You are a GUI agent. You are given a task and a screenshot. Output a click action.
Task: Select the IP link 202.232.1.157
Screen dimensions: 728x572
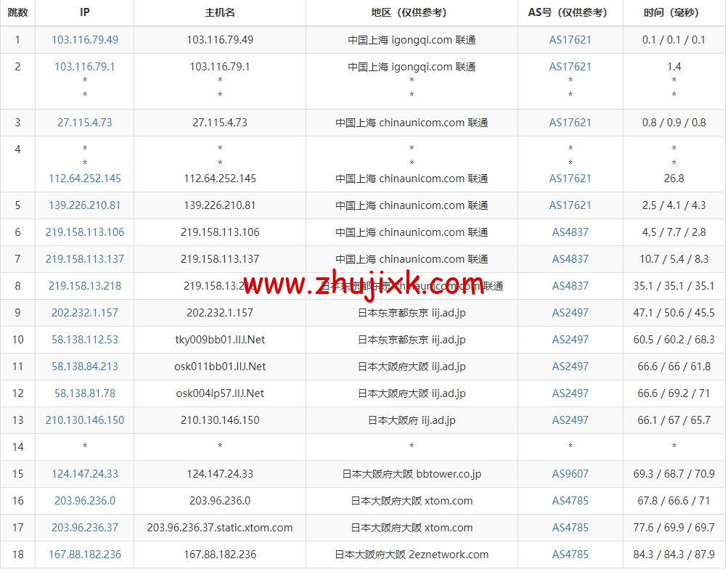(84, 313)
